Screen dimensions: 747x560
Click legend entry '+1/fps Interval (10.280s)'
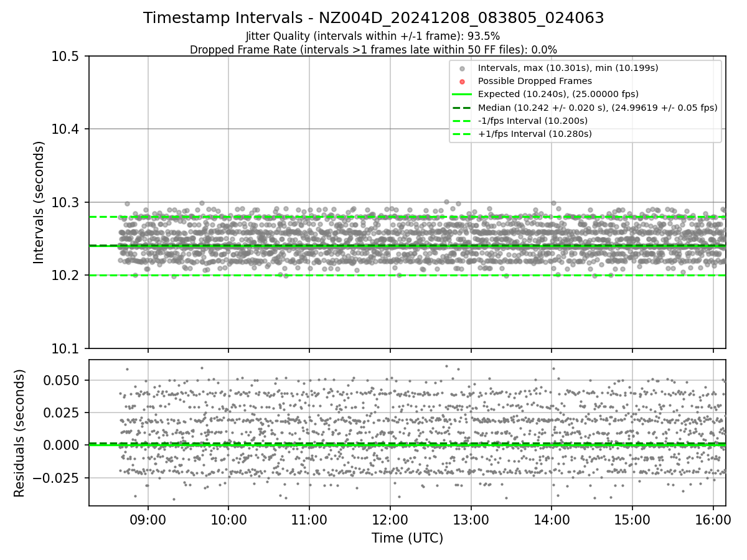click(x=535, y=134)
